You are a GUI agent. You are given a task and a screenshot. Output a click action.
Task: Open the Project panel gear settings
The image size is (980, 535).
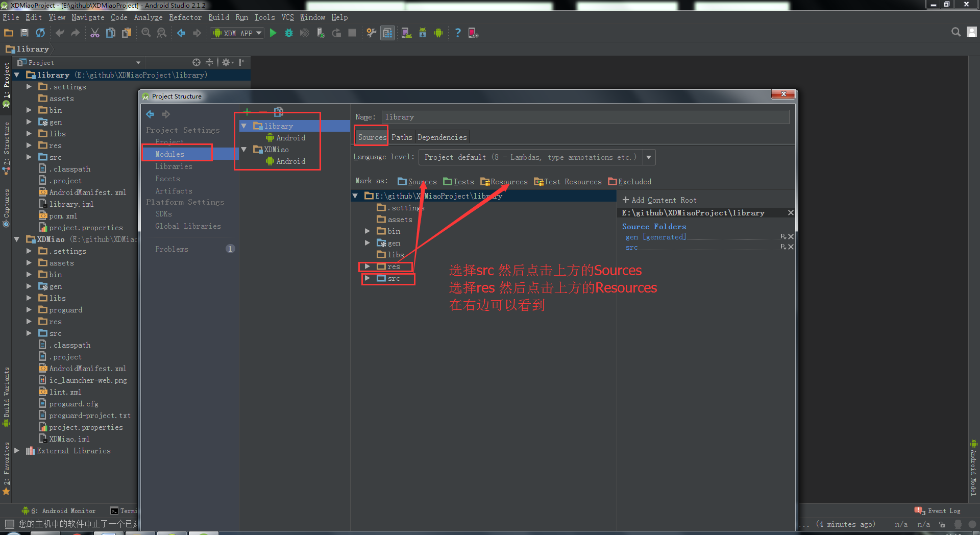tap(227, 62)
